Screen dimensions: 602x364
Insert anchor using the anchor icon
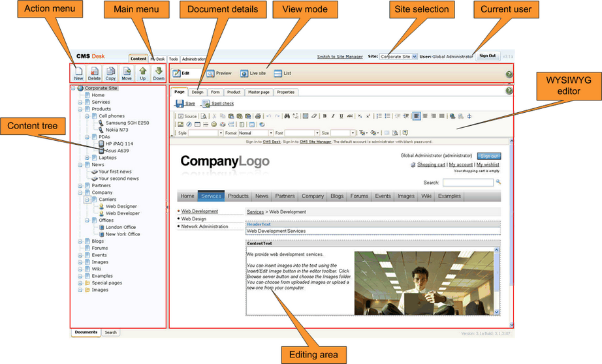[469, 116]
